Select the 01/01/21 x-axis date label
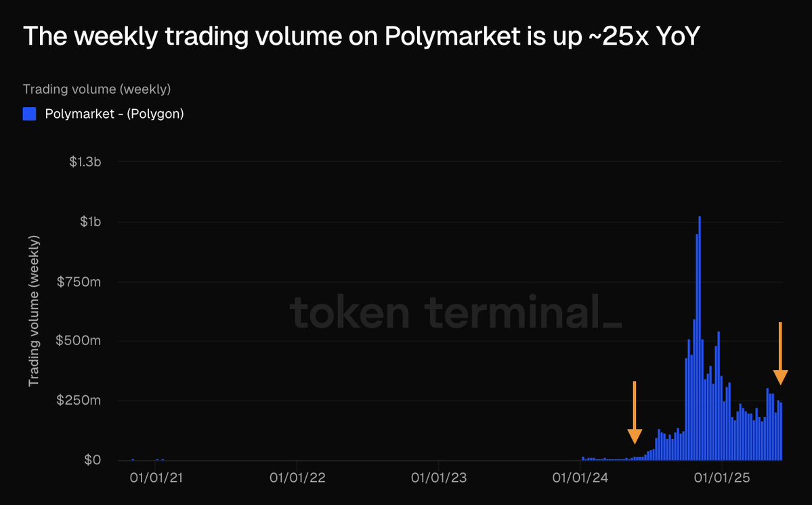This screenshot has height=505, width=812. [x=156, y=478]
